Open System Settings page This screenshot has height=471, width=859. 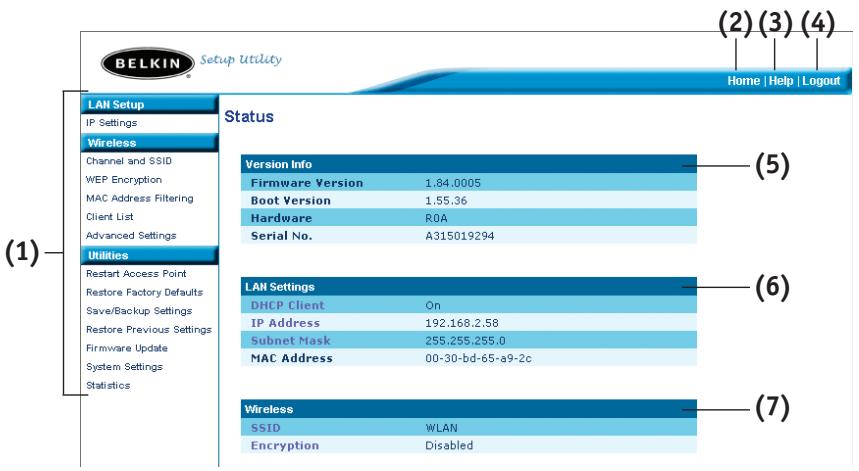tap(124, 367)
